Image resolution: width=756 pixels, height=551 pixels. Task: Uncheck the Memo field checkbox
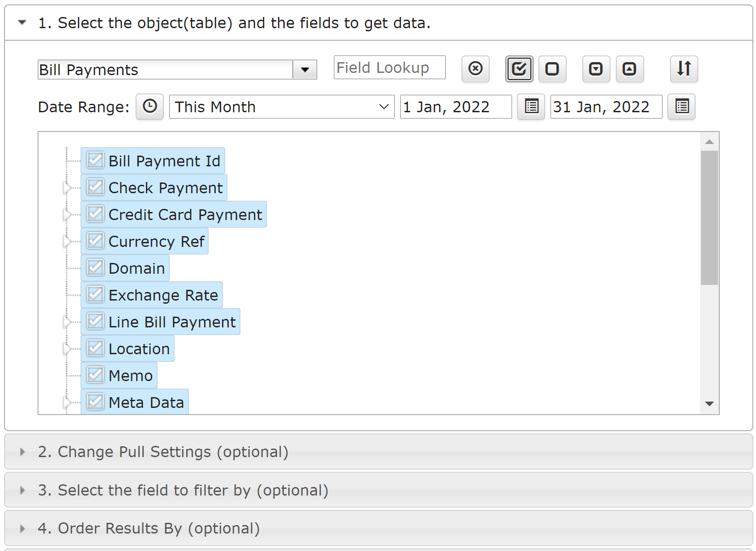point(95,375)
